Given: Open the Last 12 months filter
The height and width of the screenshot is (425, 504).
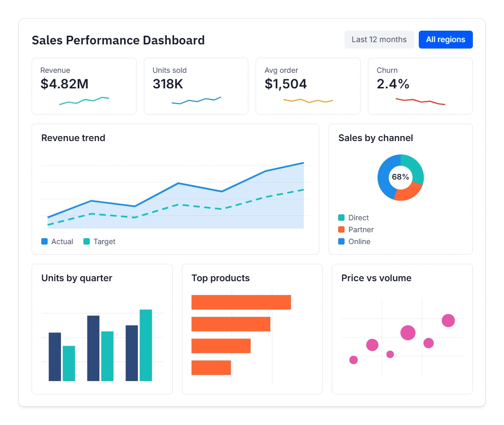Looking at the screenshot, I should pos(379,39).
